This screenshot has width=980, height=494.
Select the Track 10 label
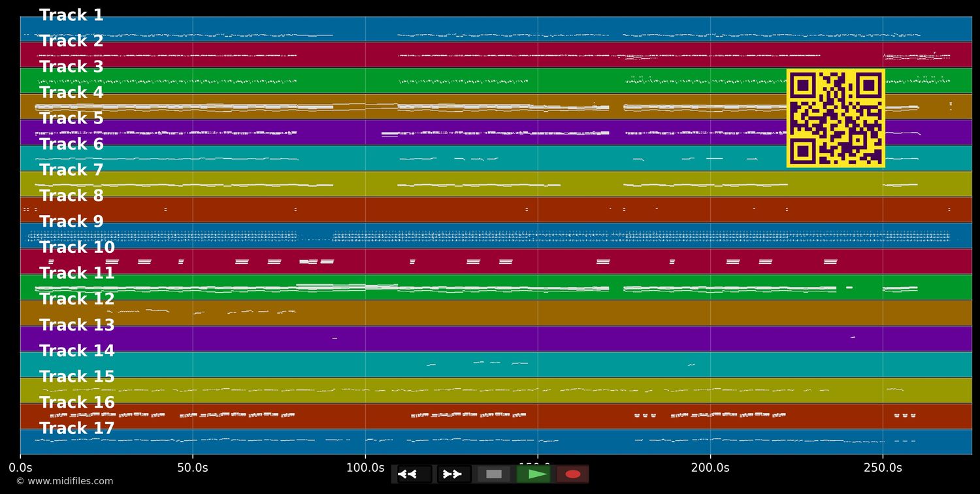click(76, 248)
